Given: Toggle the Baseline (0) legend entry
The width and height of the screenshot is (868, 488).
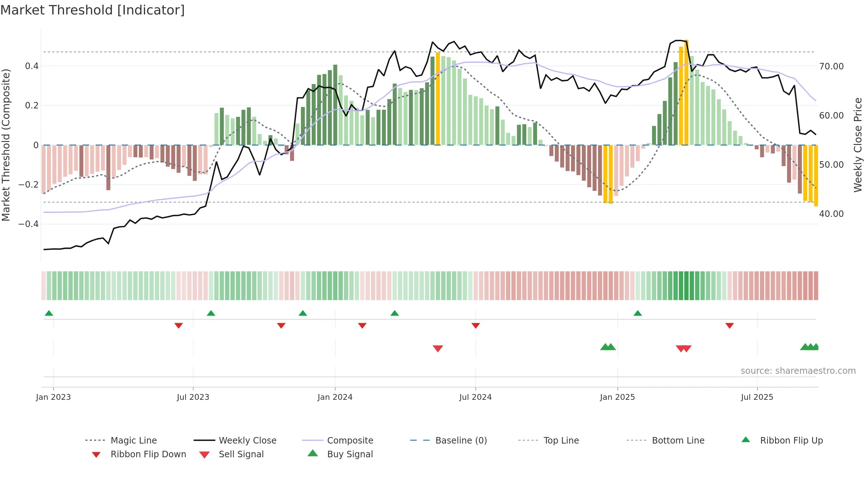Looking at the screenshot, I should pos(448,440).
